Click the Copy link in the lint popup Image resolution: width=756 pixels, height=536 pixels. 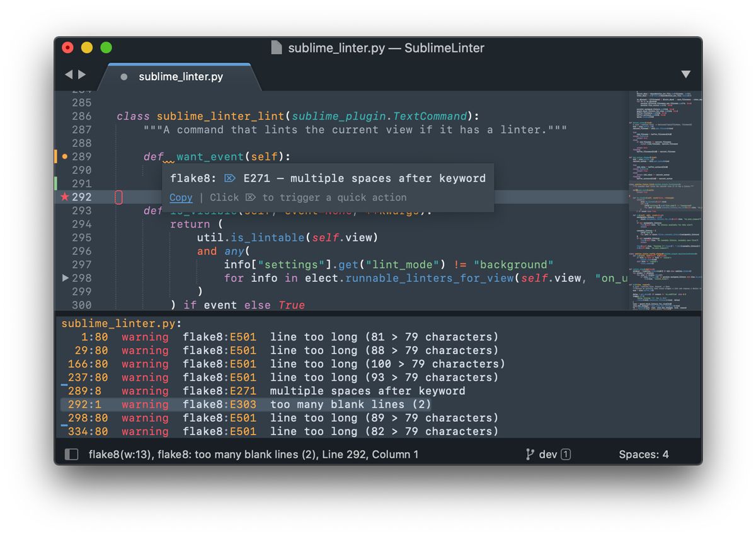[x=181, y=197]
